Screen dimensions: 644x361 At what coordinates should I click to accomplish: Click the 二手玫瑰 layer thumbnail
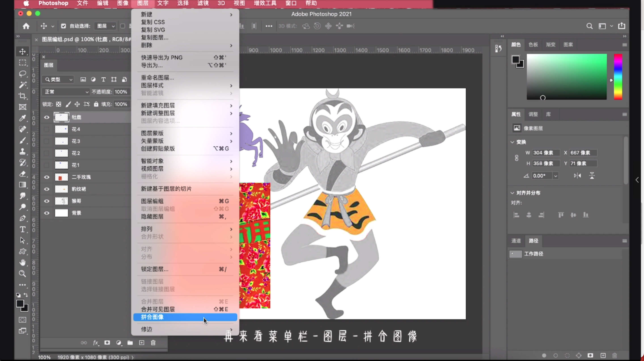pyautogui.click(x=61, y=177)
